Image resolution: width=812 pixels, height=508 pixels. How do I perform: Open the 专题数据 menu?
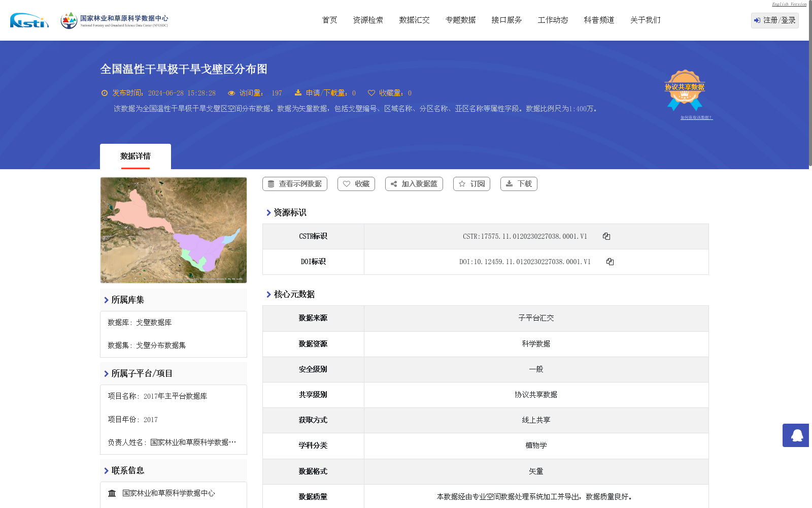(460, 20)
